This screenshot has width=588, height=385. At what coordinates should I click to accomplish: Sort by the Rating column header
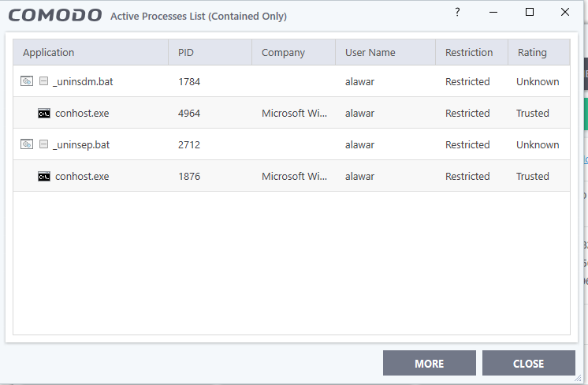(532, 53)
